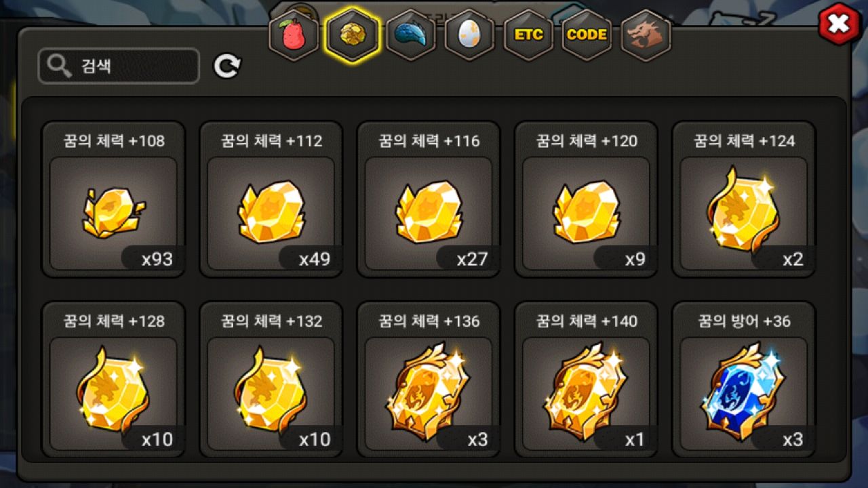Screen dimensions: 868x488
Task: Pick the 꿈의 체력 +120 gem
Action: pyautogui.click(x=586, y=199)
